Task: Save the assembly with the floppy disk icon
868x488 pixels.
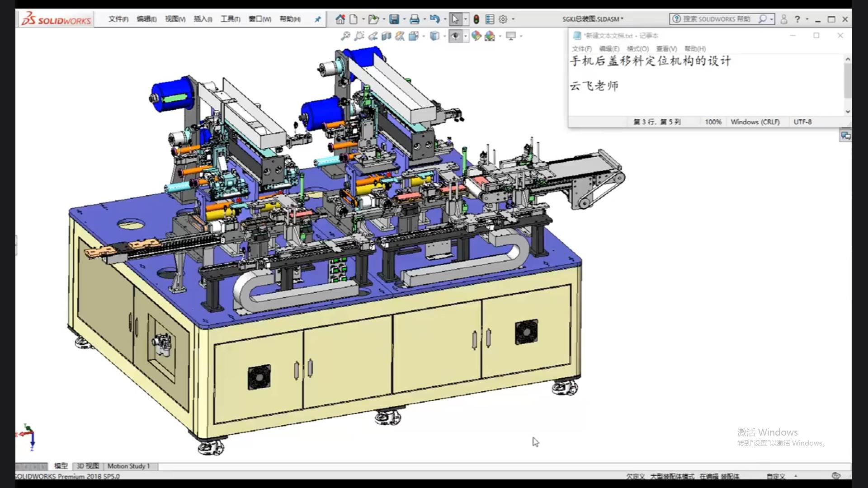Action: 394,19
